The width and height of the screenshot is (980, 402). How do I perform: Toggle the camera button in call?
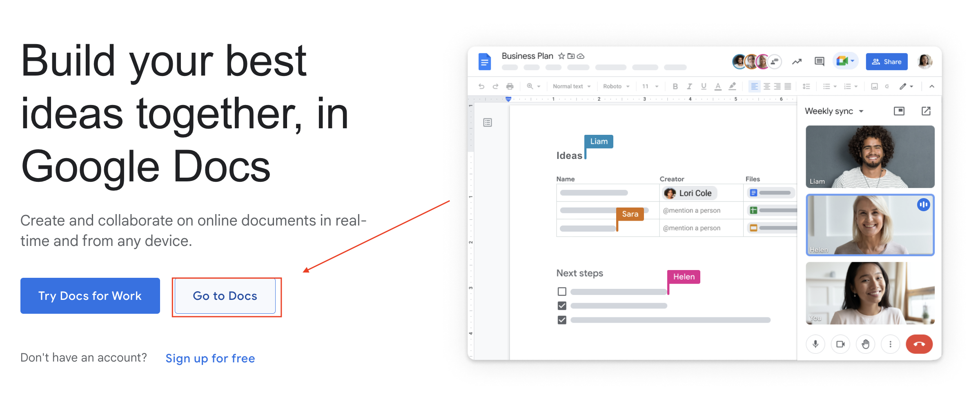pos(840,344)
